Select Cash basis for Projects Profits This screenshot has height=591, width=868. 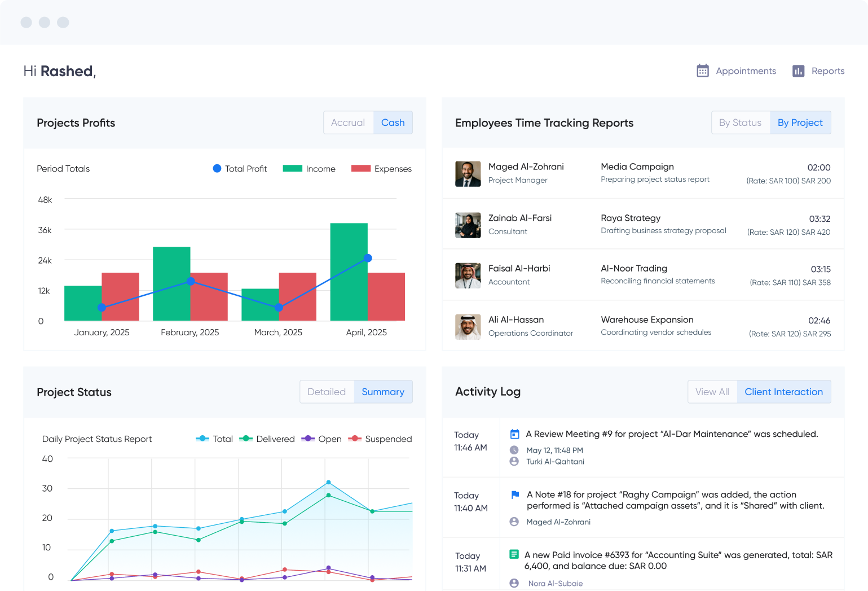coord(393,122)
